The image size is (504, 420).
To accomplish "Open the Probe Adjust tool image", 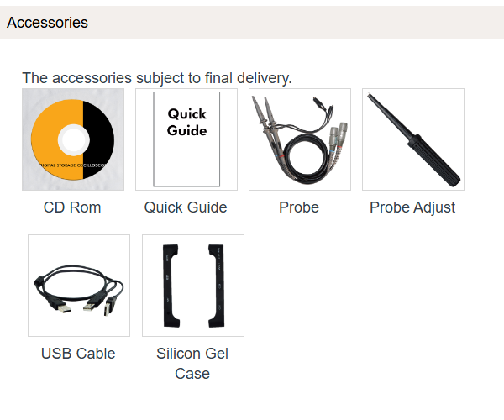I will point(413,139).
